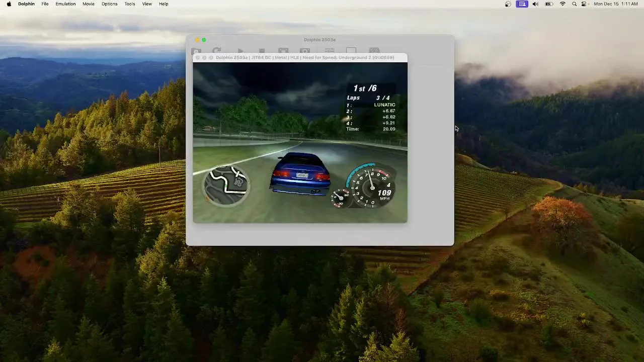The image size is (644, 362).
Task: Click the '+8.62' gap time row
Action: coord(371,117)
